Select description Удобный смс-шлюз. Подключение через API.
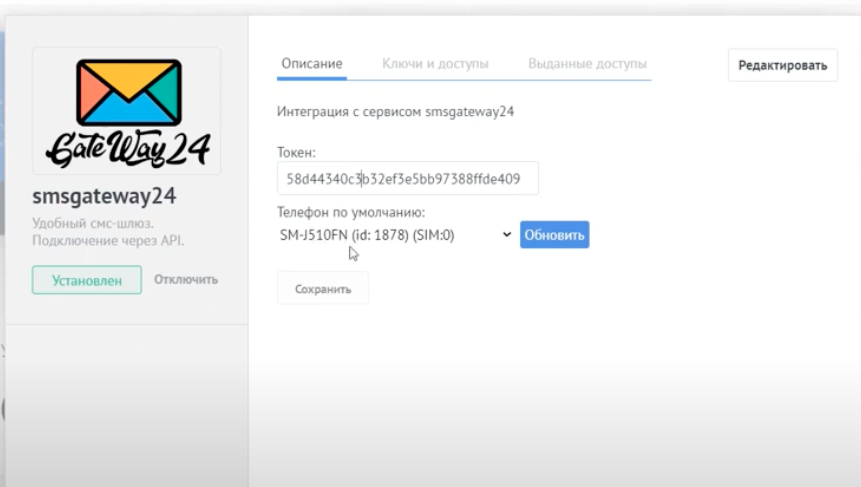 [x=108, y=232]
